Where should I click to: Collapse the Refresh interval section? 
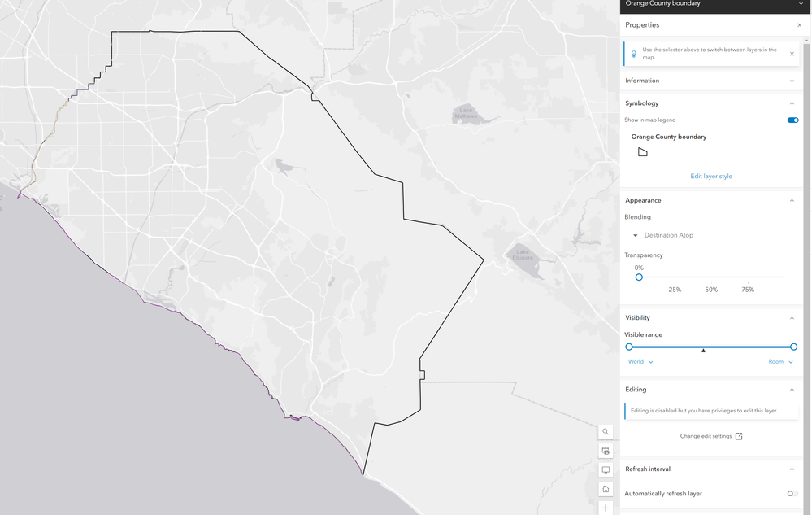tap(792, 469)
